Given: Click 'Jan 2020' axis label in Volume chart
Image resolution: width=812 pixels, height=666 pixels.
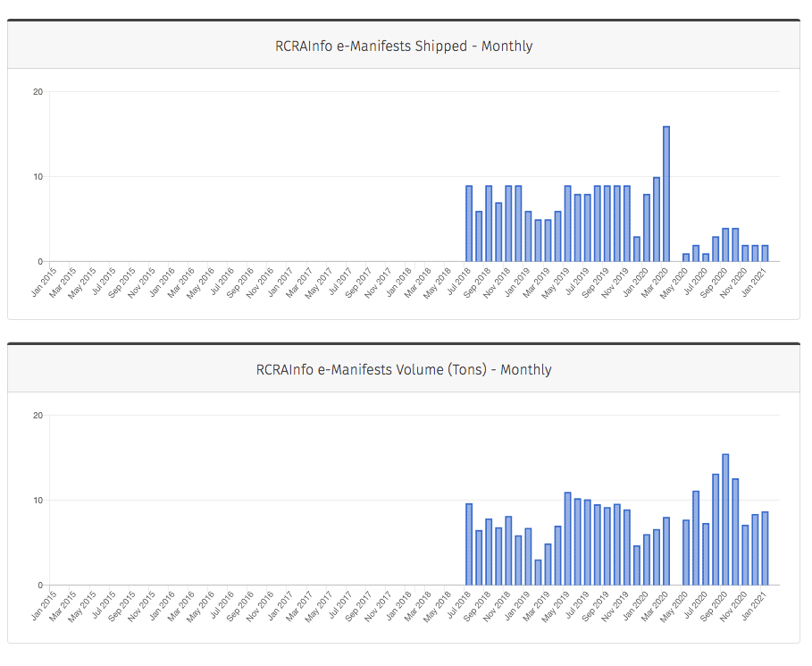Looking at the screenshot, I should pos(636,606).
